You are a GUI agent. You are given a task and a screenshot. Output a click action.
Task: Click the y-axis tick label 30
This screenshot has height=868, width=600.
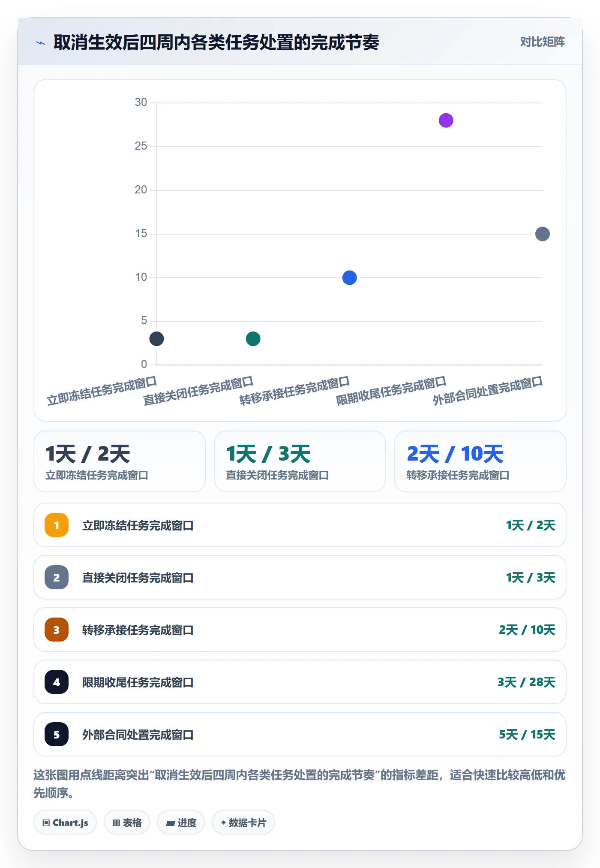coord(141,102)
